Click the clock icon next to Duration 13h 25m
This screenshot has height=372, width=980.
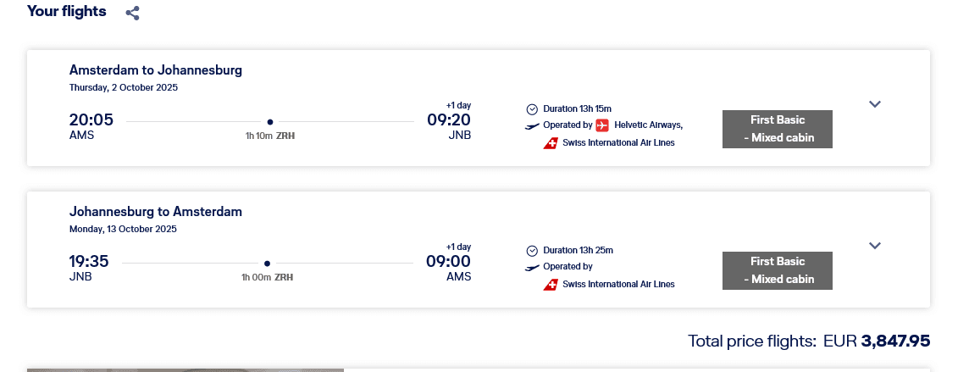click(532, 250)
